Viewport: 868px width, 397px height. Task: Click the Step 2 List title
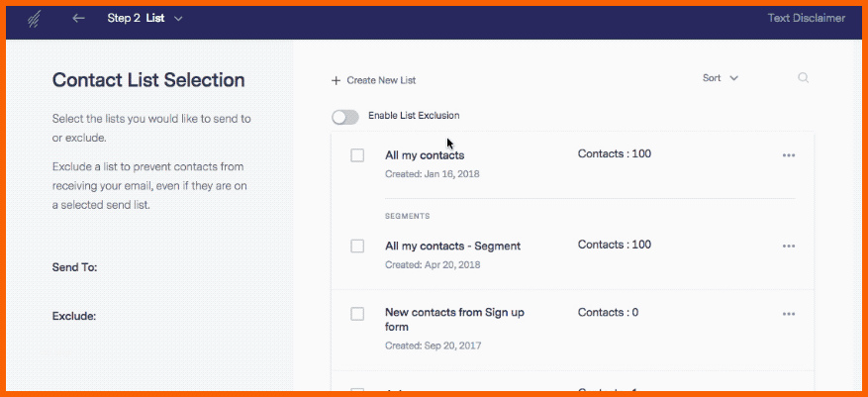(137, 18)
